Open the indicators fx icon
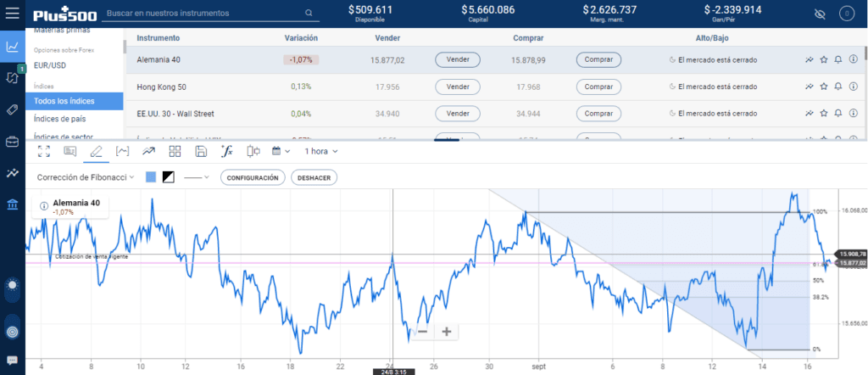Image resolution: width=868 pixels, height=375 pixels. 226,151
